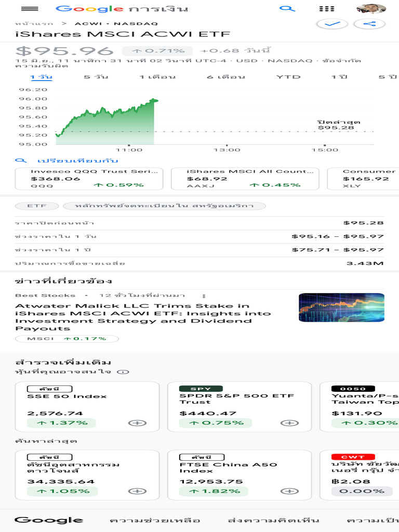Open the CWT stock card
The width and height of the screenshot is (399, 532).
[x=360, y=475]
